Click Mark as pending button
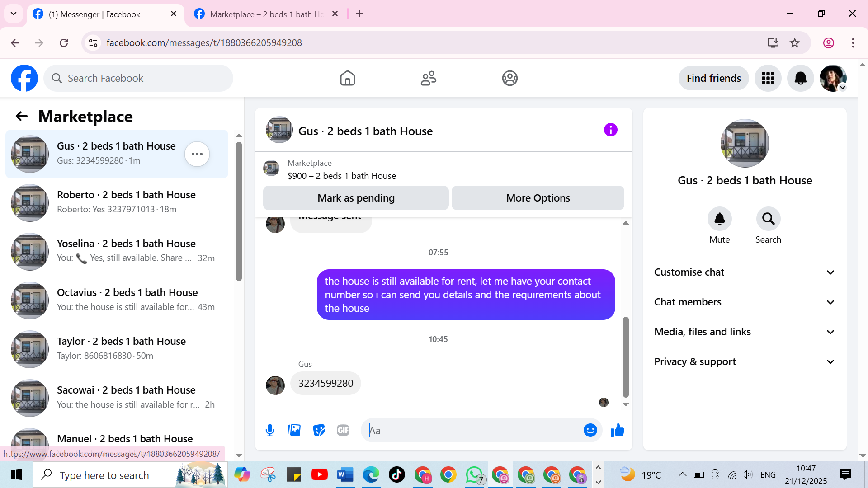The height and width of the screenshot is (488, 868). pos(356,198)
